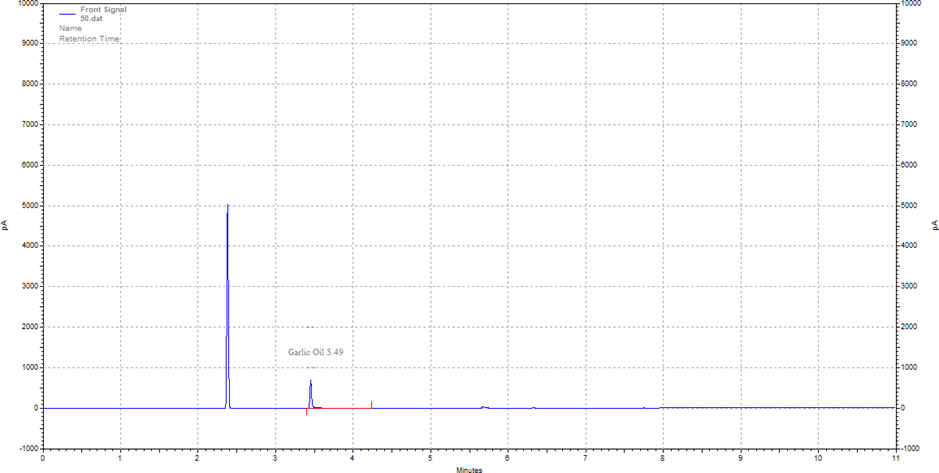This screenshot has height=473, width=939.
Task: Click the 'Name' legend entry
Action: click(x=70, y=29)
